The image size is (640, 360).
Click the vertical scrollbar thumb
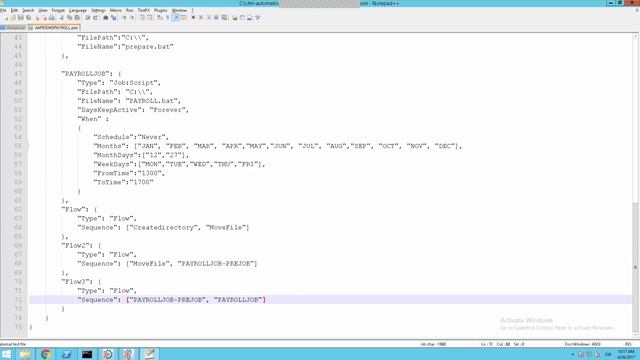click(x=636, y=267)
